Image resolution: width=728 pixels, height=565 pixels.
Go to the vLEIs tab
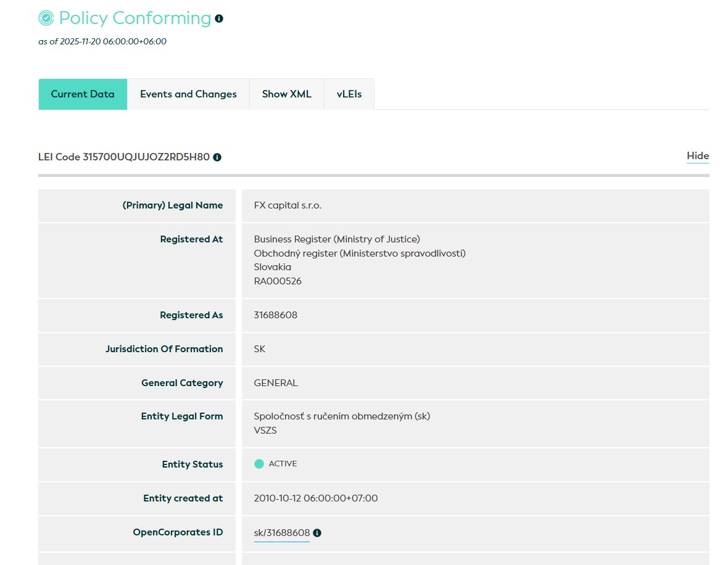point(349,94)
